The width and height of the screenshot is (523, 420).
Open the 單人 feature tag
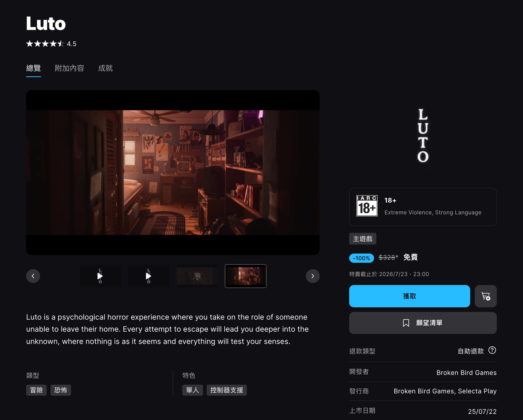(x=193, y=390)
